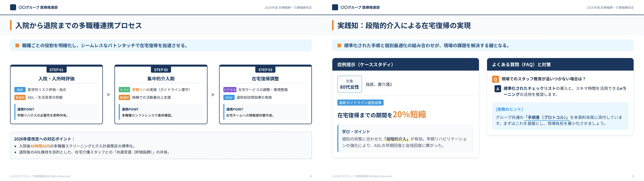Viewport: 644px width, 181px height.
Task: Click the question 現場でのスタッフ教育が追いつかない場合は？
Action: point(544,79)
